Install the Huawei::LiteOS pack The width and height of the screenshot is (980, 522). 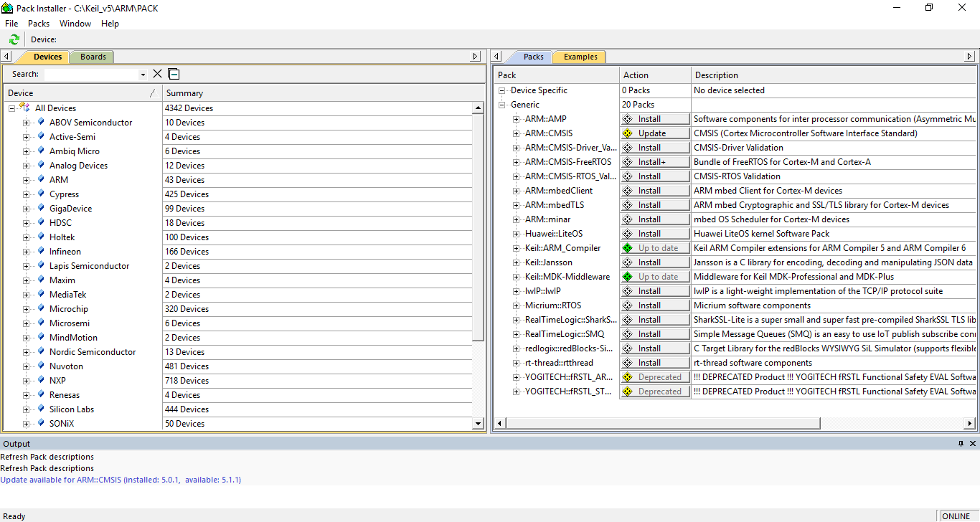655,234
